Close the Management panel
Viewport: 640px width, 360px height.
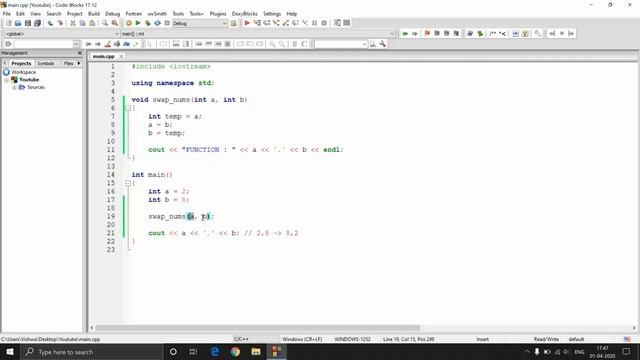pyautogui.click(x=80, y=53)
